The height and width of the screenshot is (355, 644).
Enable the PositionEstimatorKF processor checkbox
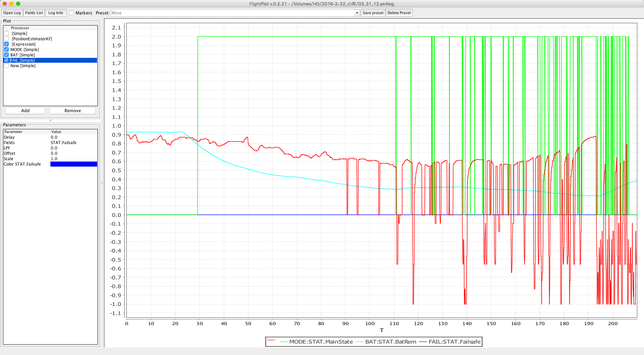coord(6,39)
